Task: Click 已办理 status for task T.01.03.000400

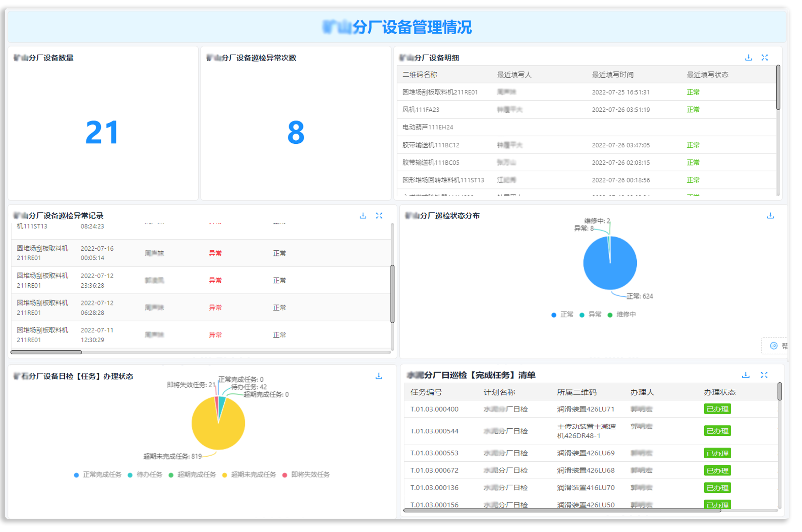Action: click(717, 409)
